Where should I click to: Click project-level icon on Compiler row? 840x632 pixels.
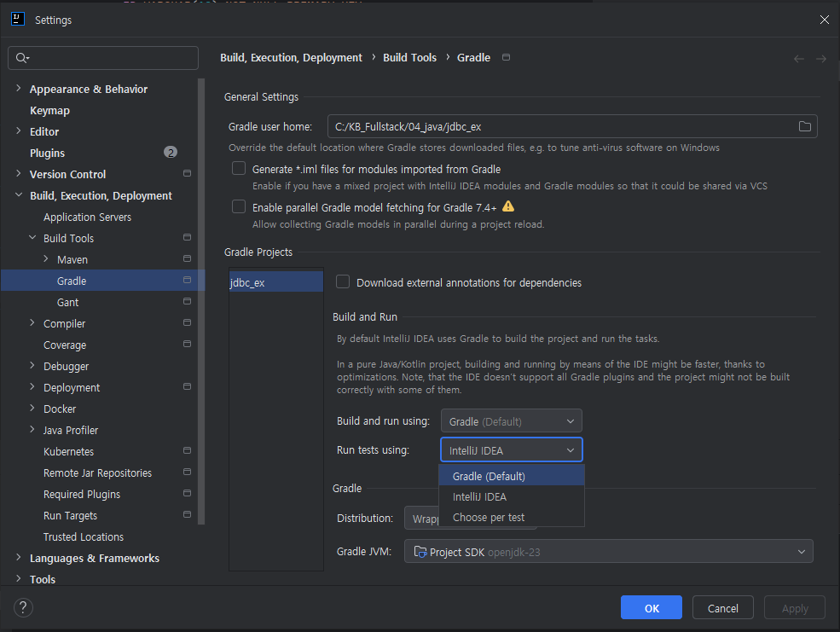click(x=187, y=322)
